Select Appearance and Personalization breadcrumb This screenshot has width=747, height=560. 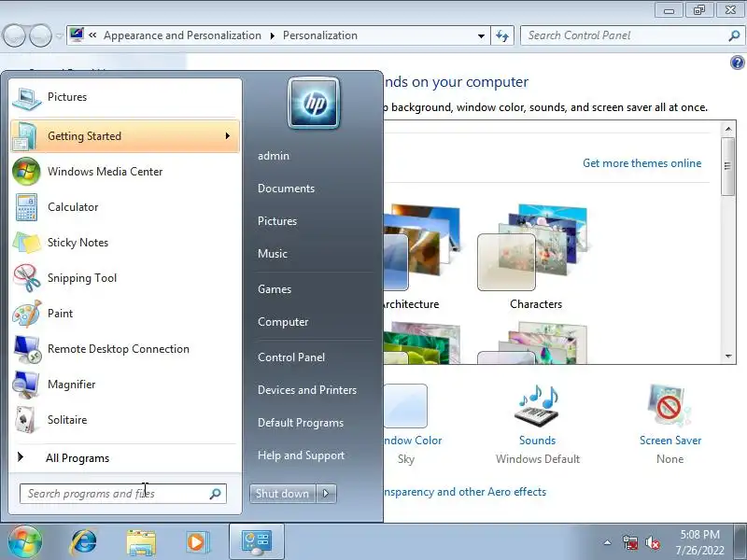[x=182, y=35]
